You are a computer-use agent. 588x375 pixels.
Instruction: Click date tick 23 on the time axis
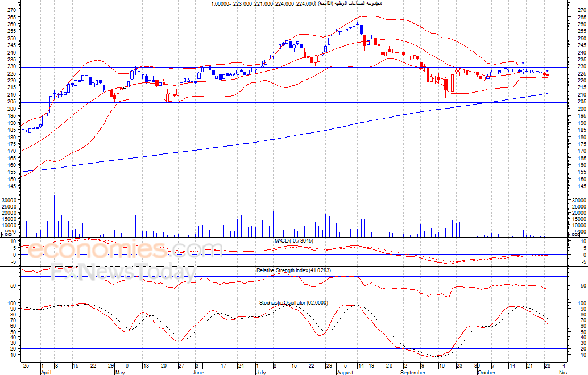tap(459, 366)
